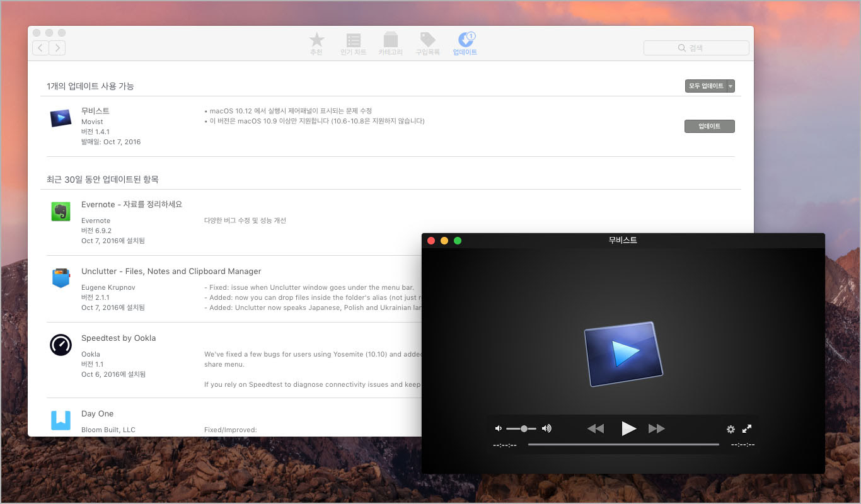Click 업데이트 button for 무비스트
The height and width of the screenshot is (504, 861).
click(x=710, y=127)
